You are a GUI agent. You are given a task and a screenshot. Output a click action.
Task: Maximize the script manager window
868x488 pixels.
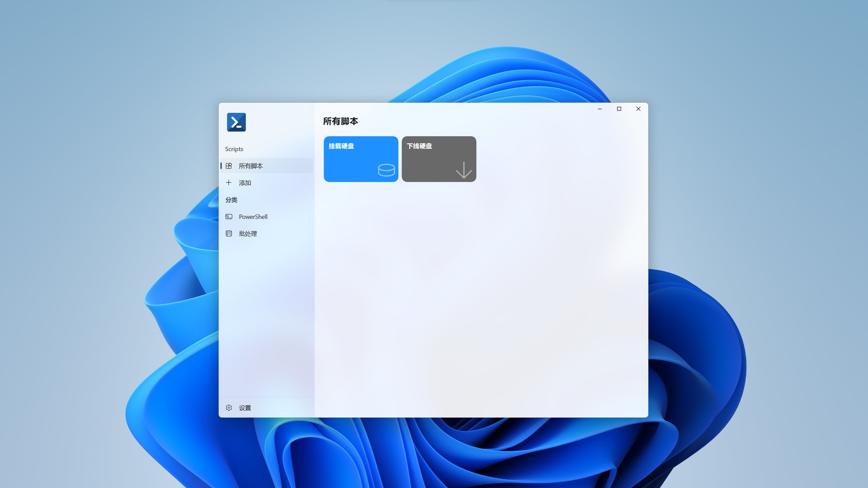click(x=619, y=109)
